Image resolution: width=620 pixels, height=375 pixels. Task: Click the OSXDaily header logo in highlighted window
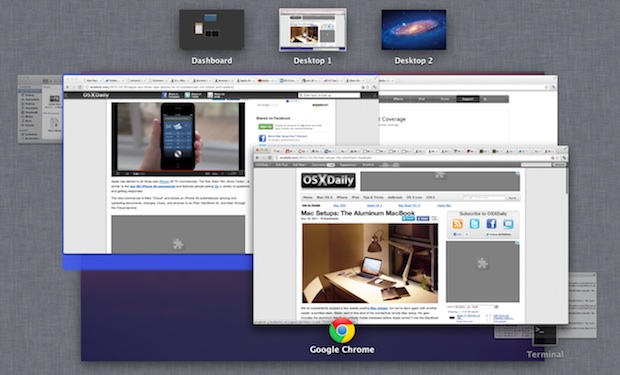96,95
